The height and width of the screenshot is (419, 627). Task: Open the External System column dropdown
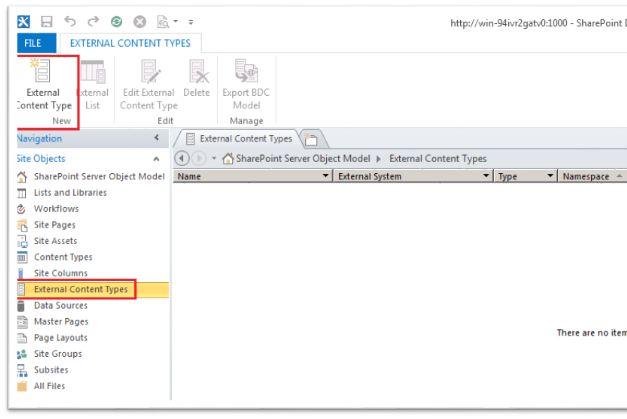(486, 176)
